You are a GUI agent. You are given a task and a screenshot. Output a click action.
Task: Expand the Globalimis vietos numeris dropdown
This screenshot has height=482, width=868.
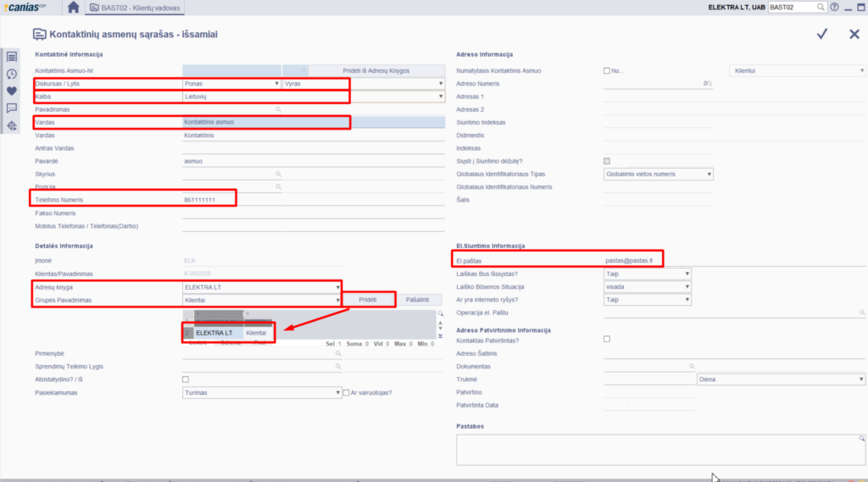(658, 174)
